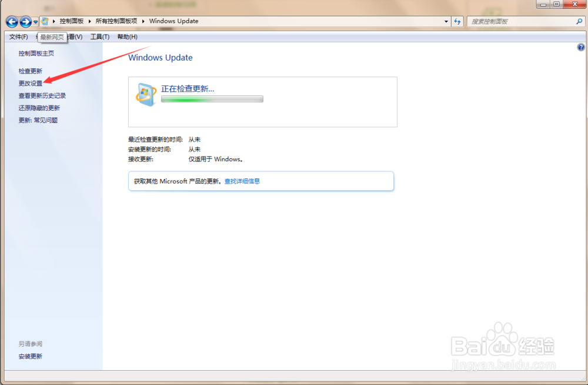
Task: Open the 帮助(H) menu
Action: coord(127,37)
